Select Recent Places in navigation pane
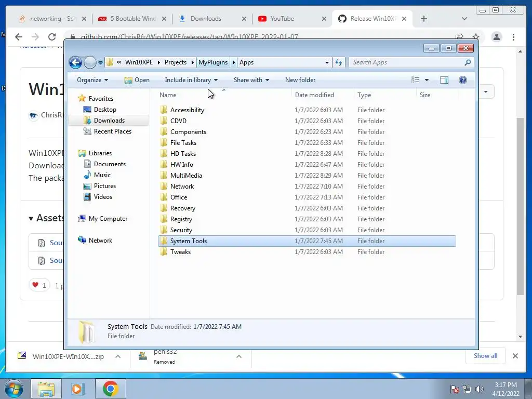 pyautogui.click(x=112, y=131)
